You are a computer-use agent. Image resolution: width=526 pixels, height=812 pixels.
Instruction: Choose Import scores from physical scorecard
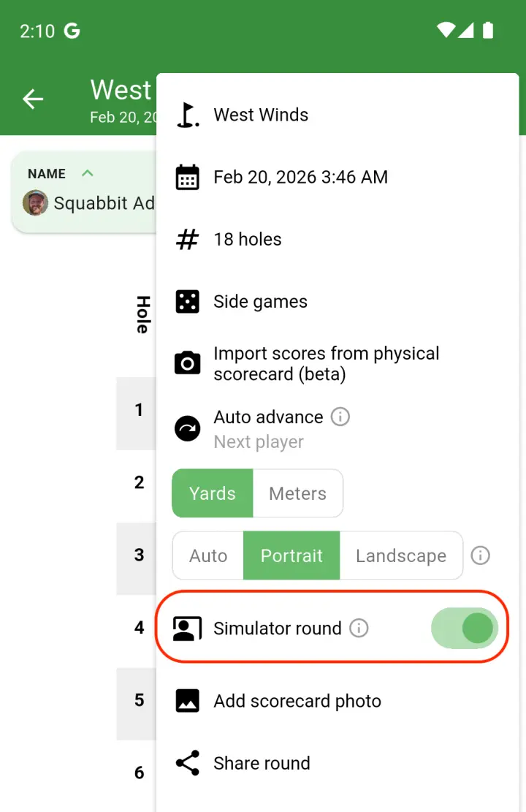click(326, 363)
